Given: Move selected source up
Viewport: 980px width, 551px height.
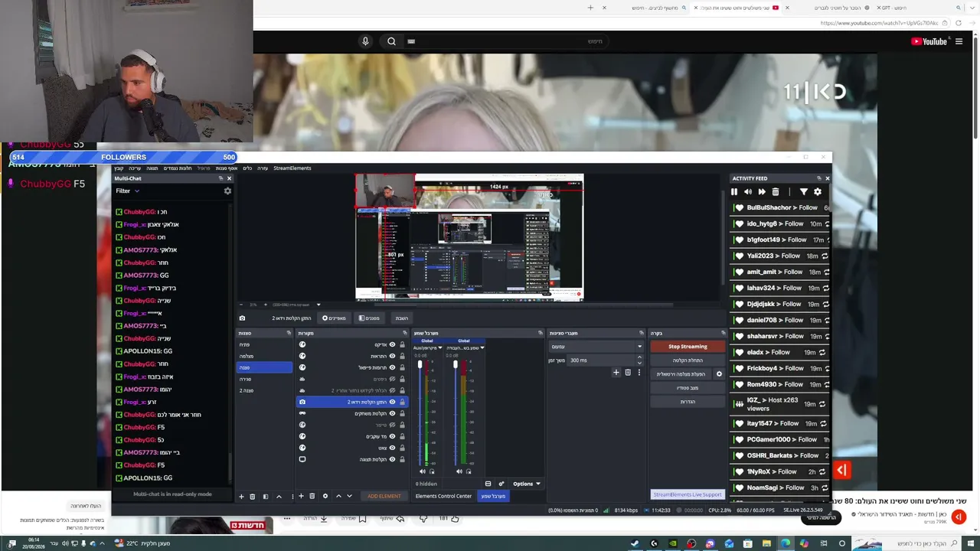Looking at the screenshot, I should (338, 496).
